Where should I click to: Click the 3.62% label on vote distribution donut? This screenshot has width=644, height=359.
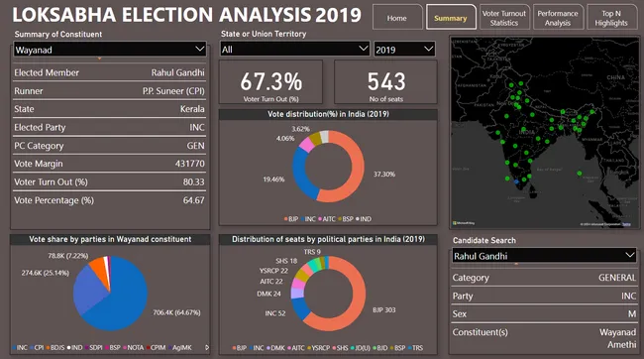(x=300, y=129)
